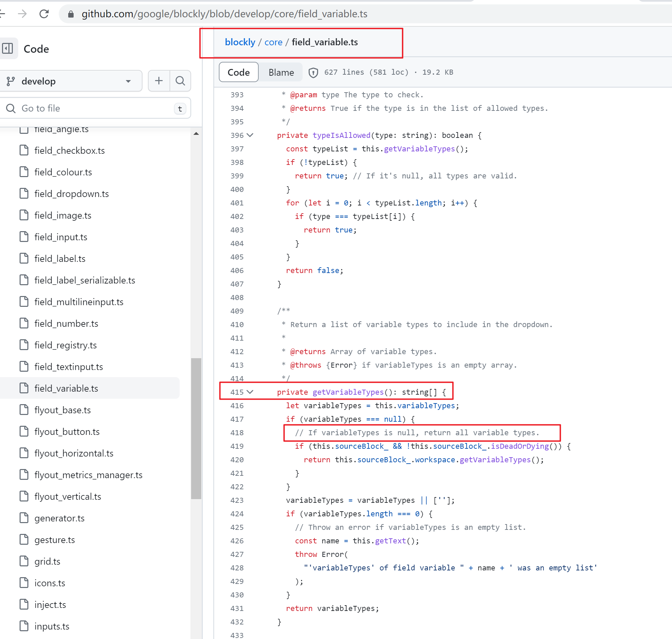This screenshot has height=639, width=672.
Task: Collapse the typeIsAllowed function at line 396
Action: (250, 135)
